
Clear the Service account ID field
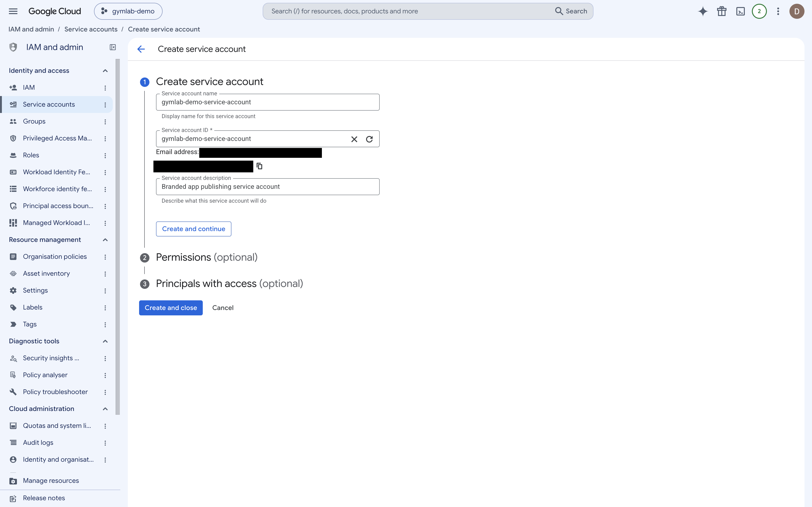click(x=354, y=139)
